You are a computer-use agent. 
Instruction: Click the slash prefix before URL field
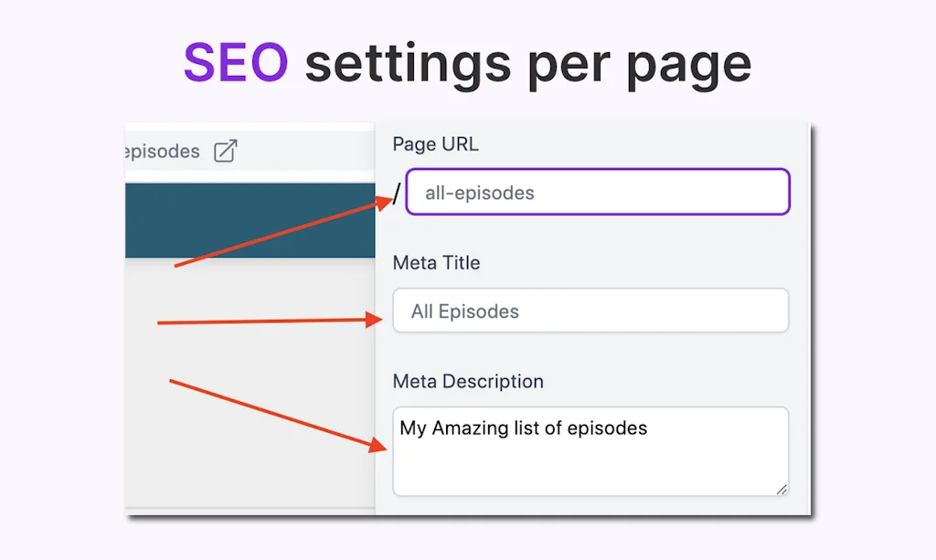coord(397,194)
